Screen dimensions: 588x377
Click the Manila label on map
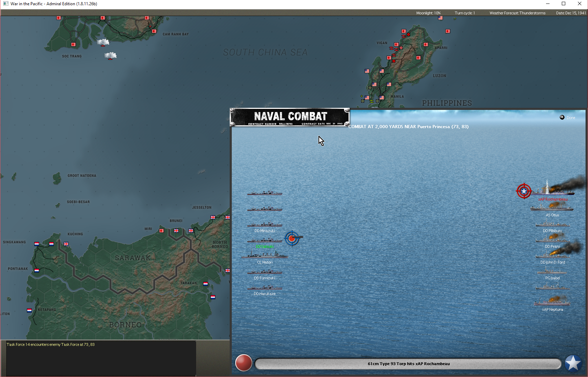pyautogui.click(x=397, y=97)
